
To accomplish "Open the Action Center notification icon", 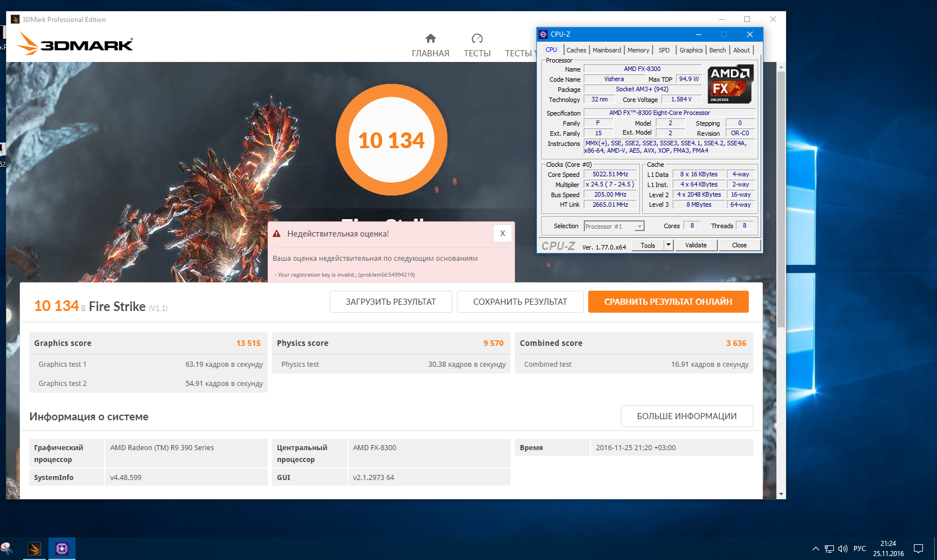I will [918, 549].
